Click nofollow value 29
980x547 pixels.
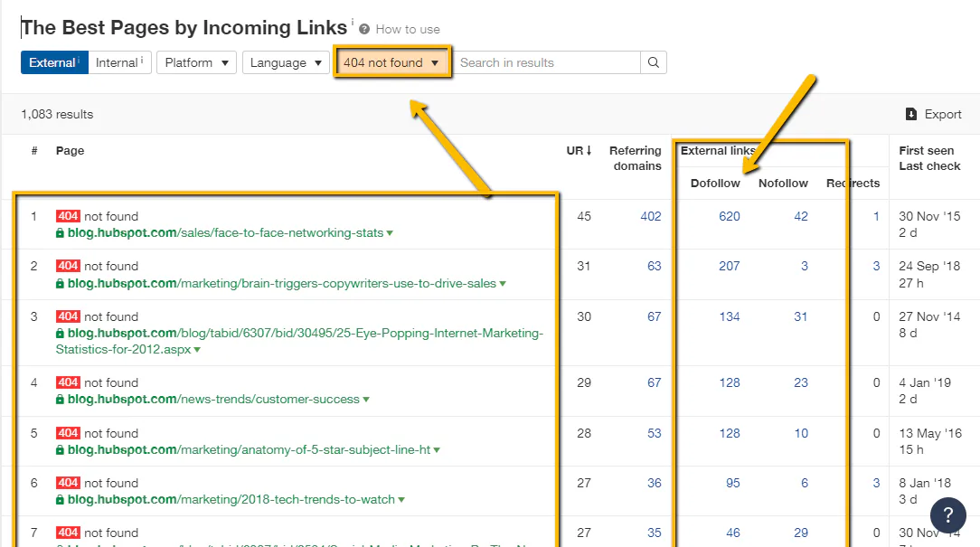[801, 533]
